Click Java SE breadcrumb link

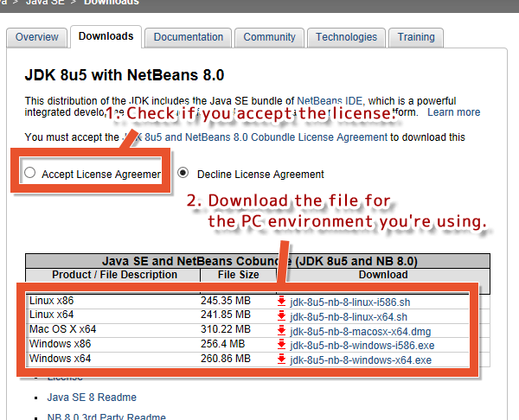[45, 3]
